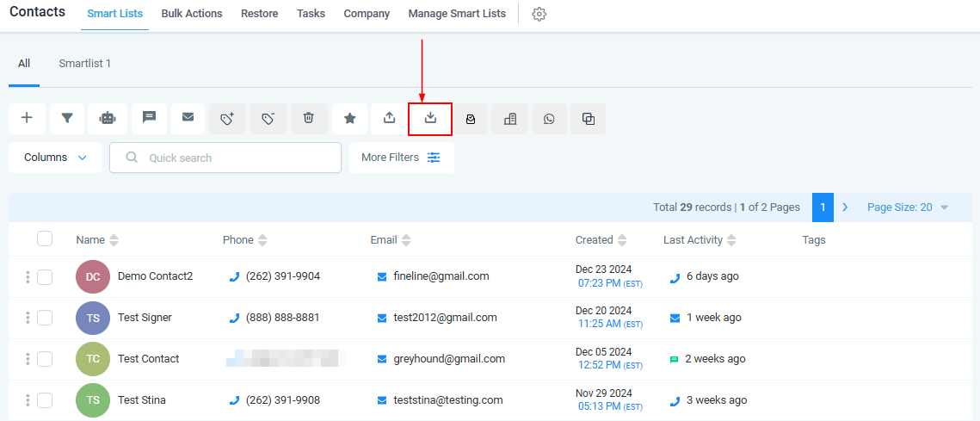Click email icon beside greyhound@gmail.com
The image size is (980, 421).
(x=382, y=359)
